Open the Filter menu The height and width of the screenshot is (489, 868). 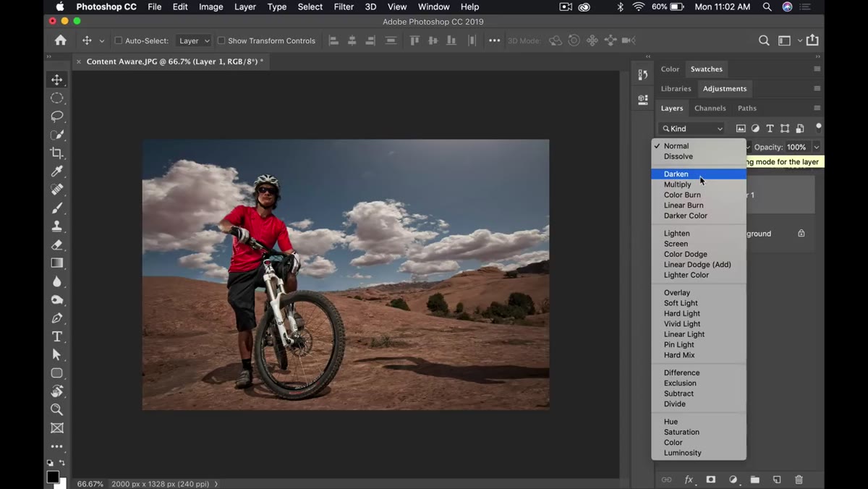pyautogui.click(x=344, y=7)
